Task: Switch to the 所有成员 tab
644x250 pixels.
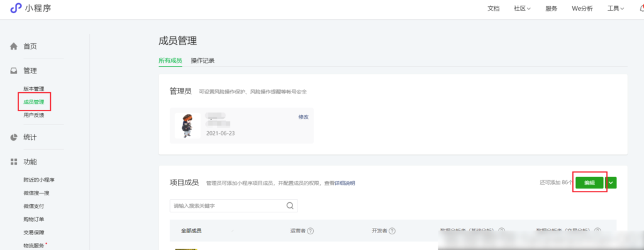Action: [x=170, y=61]
